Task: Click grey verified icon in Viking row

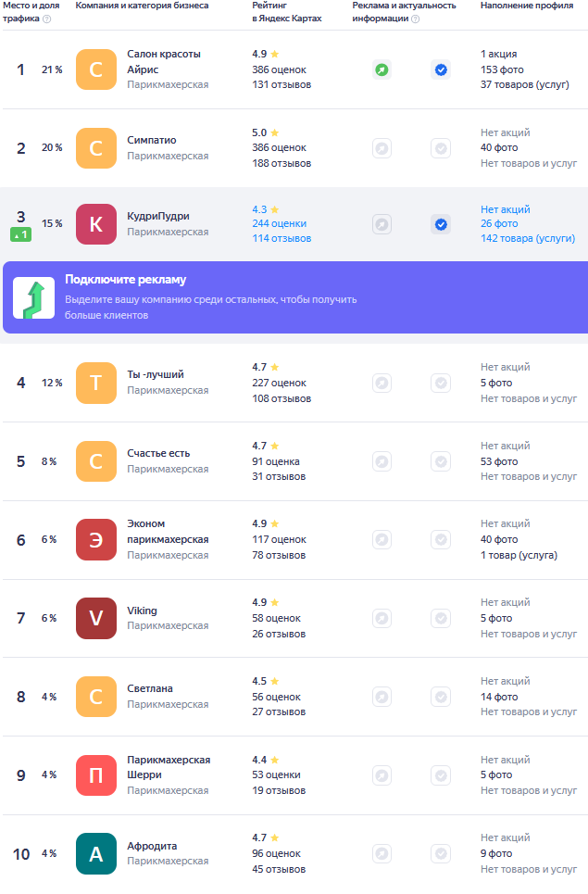Action: (441, 618)
